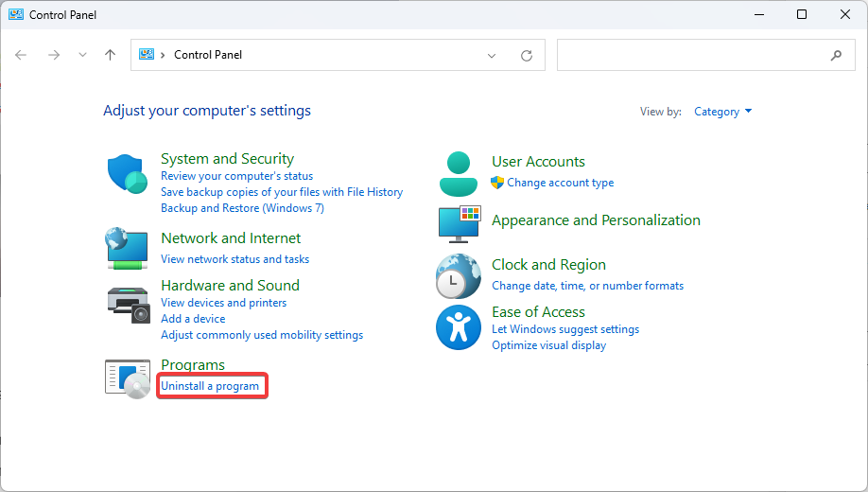The image size is (868, 492).
Task: Open Hardware and Sound category
Action: pos(230,285)
